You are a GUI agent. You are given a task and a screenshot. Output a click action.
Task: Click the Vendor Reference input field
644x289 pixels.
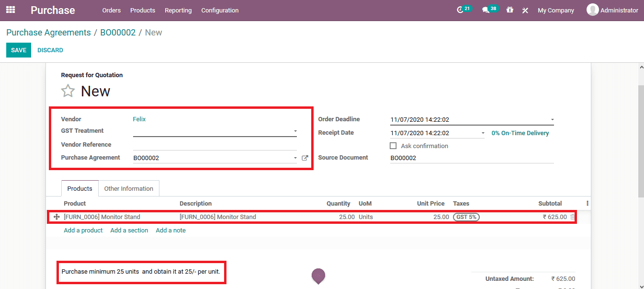tap(215, 144)
